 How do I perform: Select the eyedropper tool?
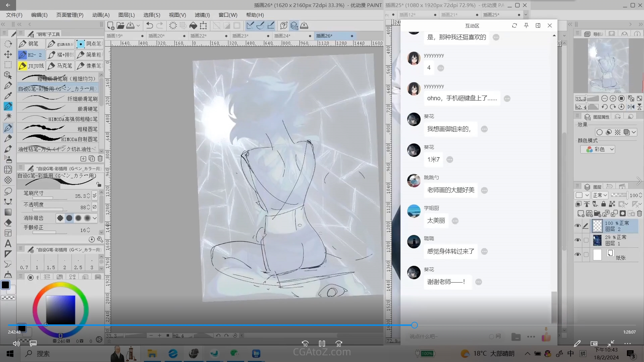tap(8, 96)
